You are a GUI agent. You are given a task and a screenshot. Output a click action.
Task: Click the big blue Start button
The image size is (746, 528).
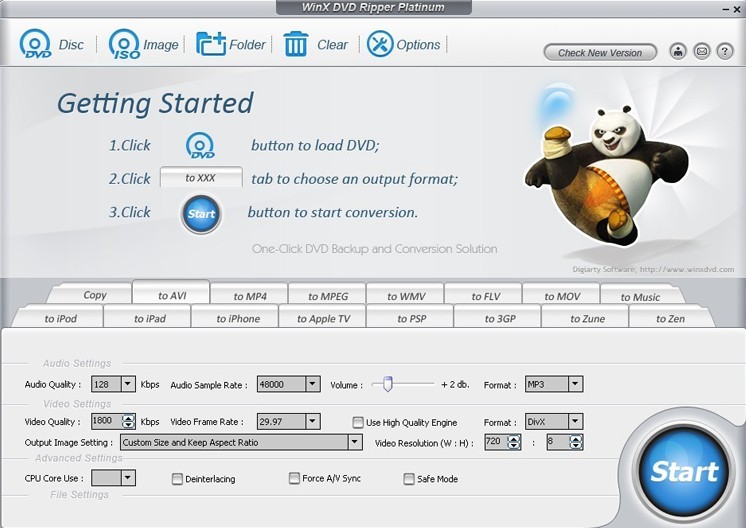[684, 471]
